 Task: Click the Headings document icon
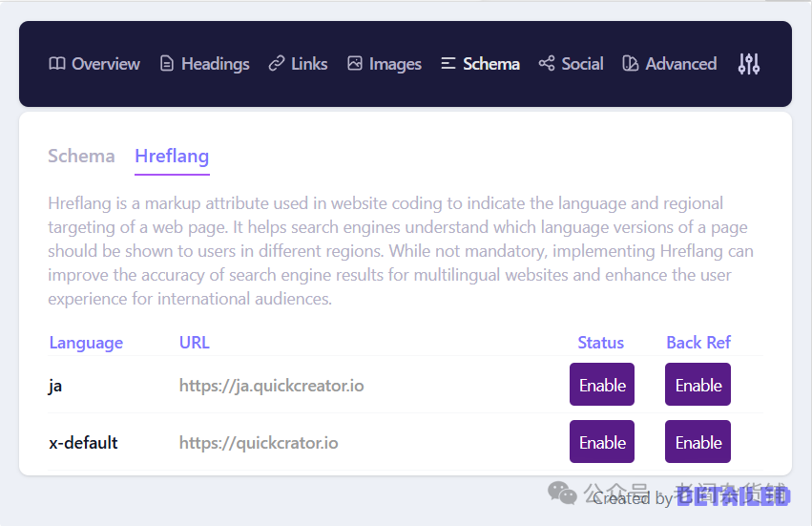167,64
